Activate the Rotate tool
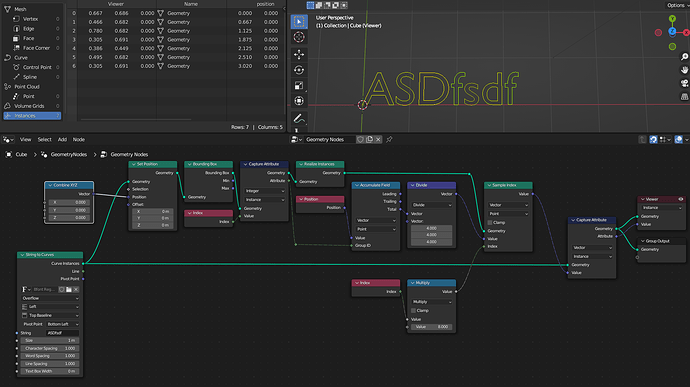Image resolution: width=690 pixels, height=387 pixels. click(299, 70)
